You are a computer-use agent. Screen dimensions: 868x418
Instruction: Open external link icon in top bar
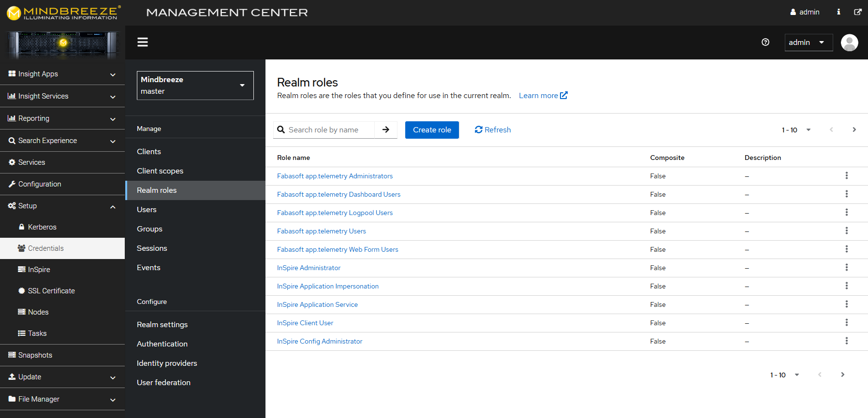click(858, 12)
